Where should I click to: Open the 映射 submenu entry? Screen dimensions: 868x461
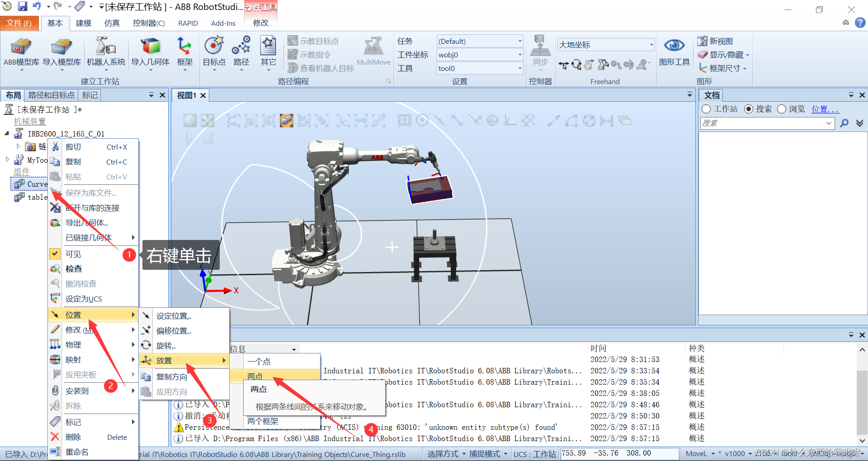94,360
